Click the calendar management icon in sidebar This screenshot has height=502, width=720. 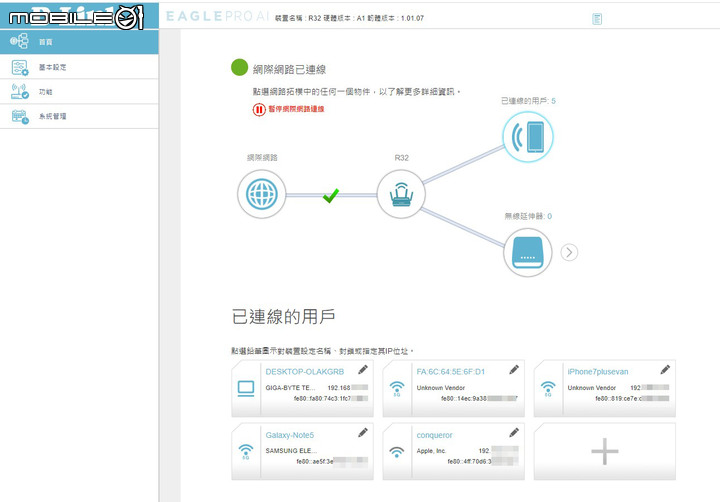click(x=20, y=117)
